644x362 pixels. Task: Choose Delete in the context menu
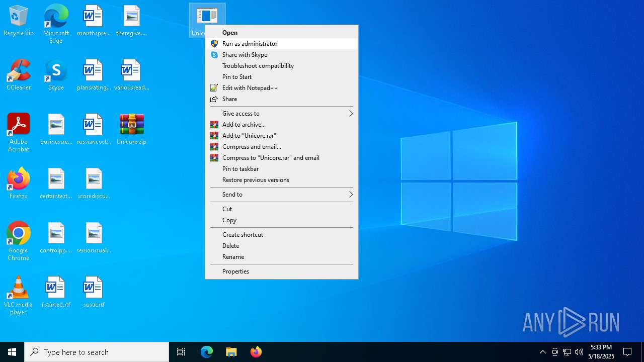281,246
